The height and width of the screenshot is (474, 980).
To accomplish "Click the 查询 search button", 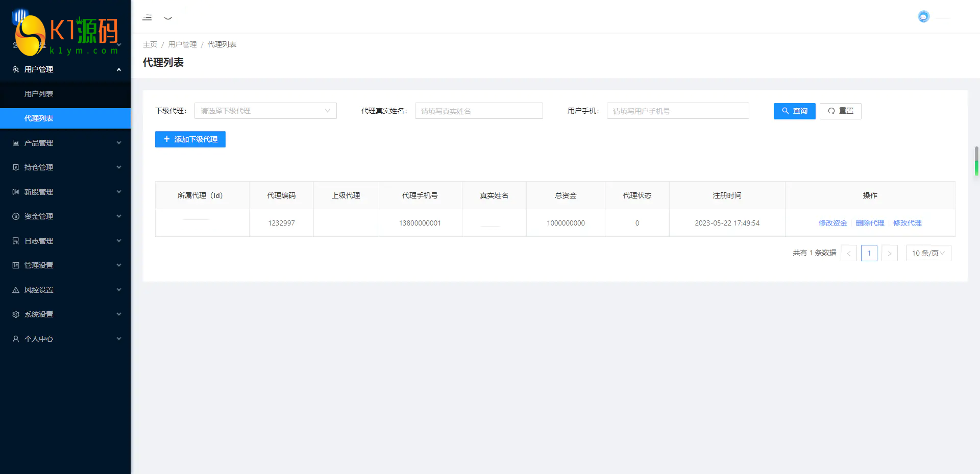I will coord(794,111).
